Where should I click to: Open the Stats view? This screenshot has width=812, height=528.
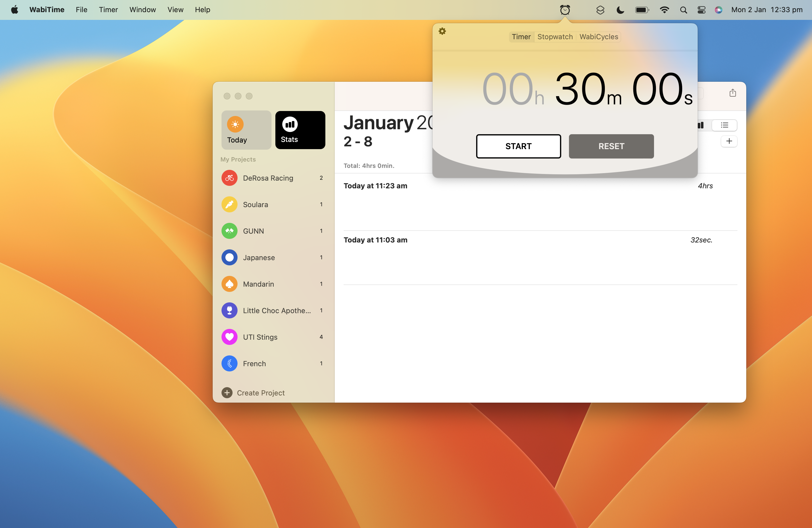coord(300,130)
